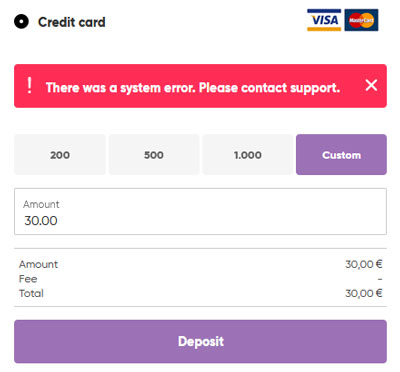Click the system error message text
This screenshot has width=400, height=372.
click(x=193, y=88)
